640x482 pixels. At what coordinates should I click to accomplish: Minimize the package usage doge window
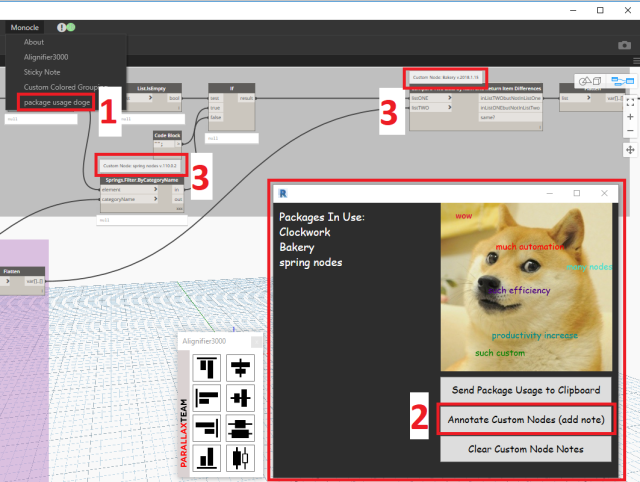tap(550, 193)
